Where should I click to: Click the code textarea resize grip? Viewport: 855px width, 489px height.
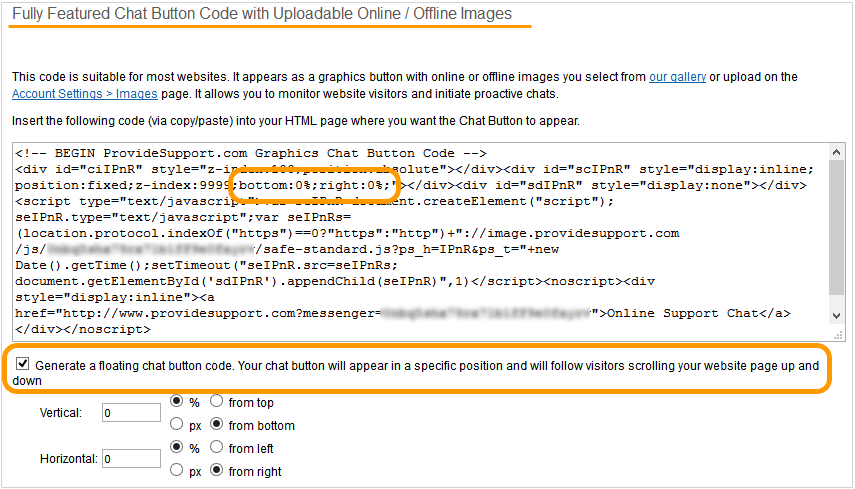pos(838,335)
